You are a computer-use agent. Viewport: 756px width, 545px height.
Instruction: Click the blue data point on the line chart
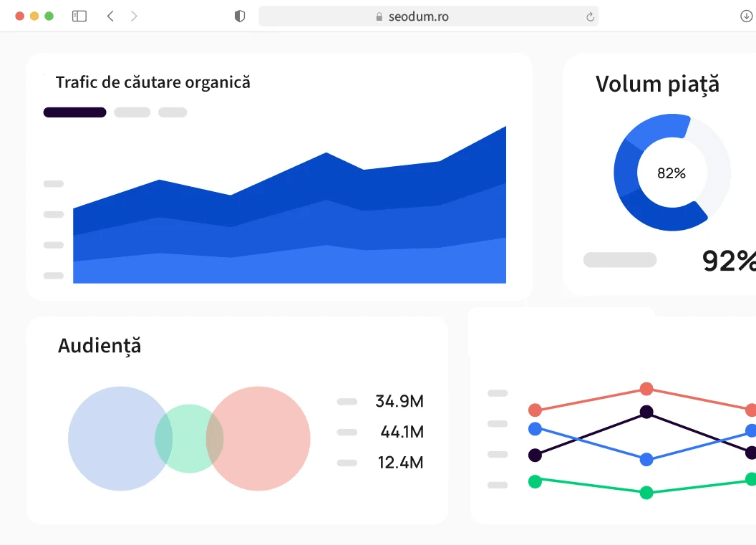tap(646, 459)
